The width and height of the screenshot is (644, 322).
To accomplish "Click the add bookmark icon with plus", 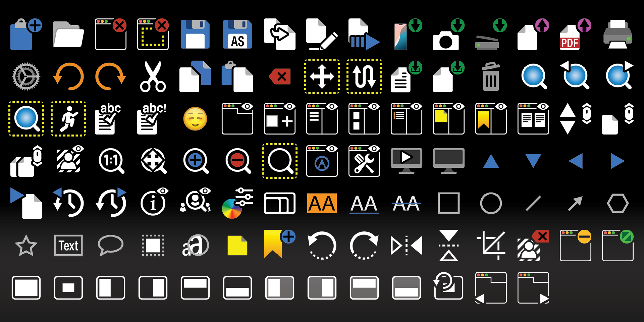I will [280, 244].
